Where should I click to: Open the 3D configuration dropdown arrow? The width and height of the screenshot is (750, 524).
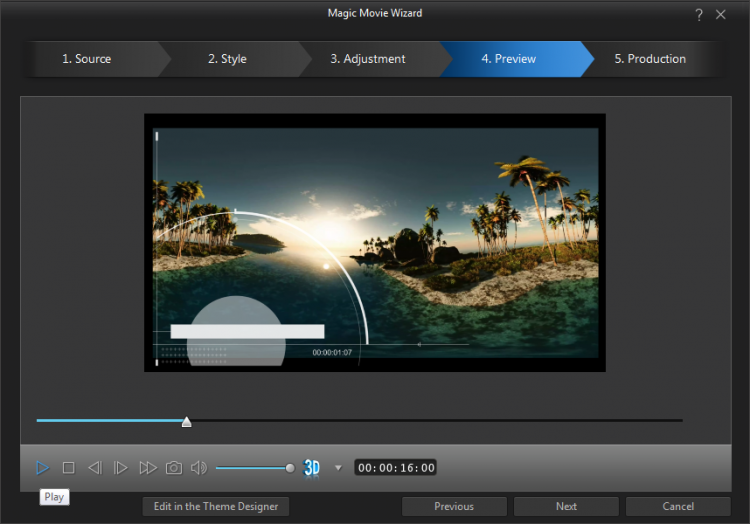pos(338,467)
